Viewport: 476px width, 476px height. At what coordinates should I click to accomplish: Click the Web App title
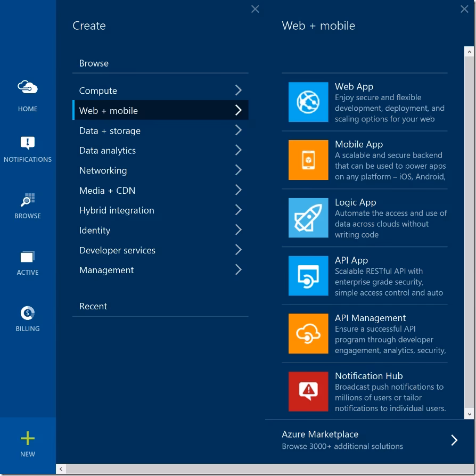(354, 86)
